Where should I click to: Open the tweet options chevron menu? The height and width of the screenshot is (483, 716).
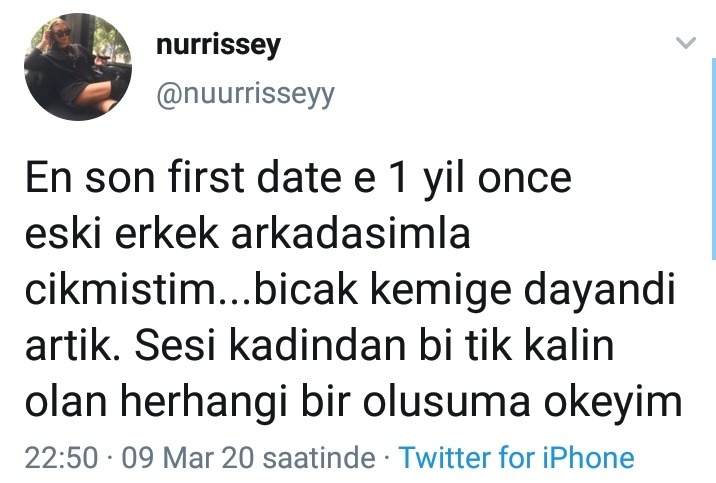pos(686,44)
